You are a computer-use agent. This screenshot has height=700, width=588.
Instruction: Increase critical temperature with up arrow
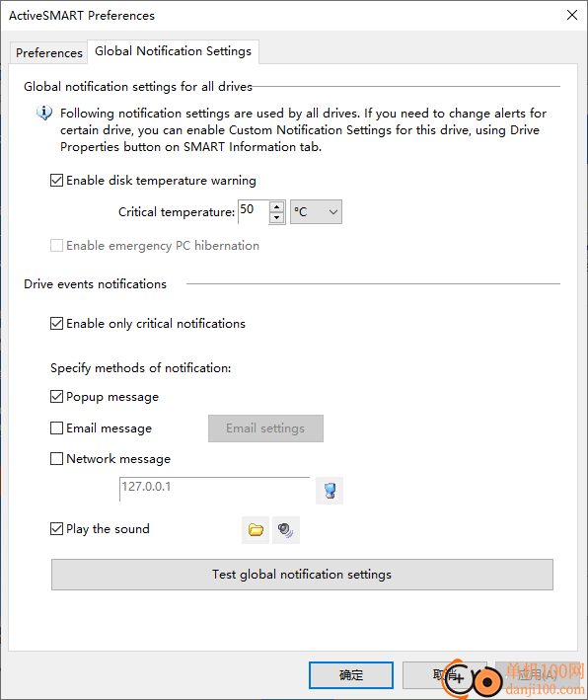point(277,206)
